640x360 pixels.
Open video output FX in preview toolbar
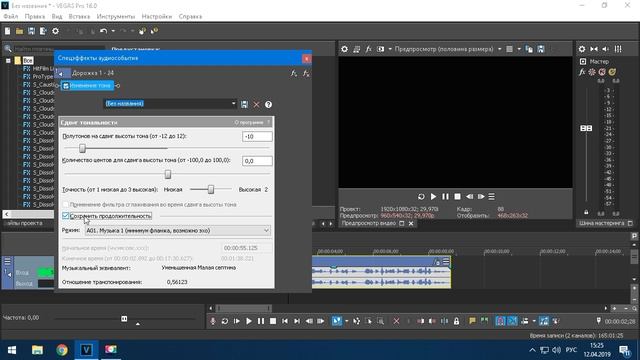tap(368, 49)
